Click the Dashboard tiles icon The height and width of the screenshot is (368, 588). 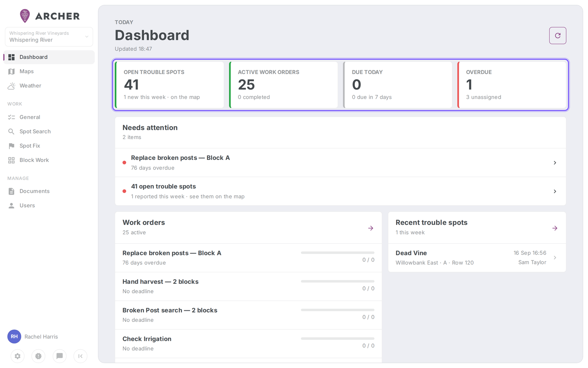(11, 57)
